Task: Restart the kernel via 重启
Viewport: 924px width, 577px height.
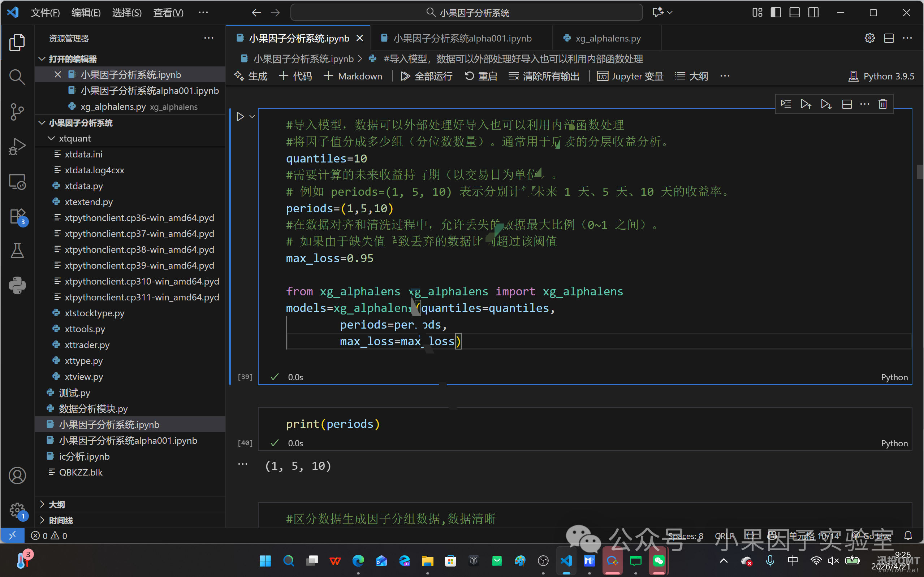Action: coord(480,76)
